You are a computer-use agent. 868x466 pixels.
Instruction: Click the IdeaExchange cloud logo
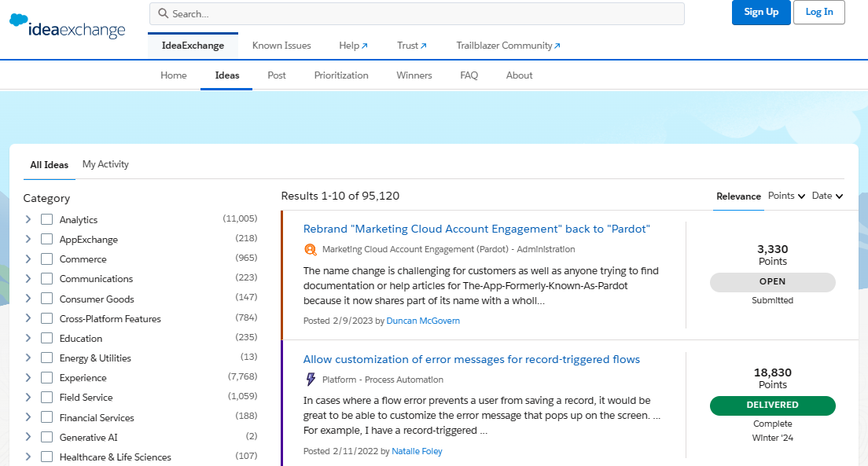68,27
